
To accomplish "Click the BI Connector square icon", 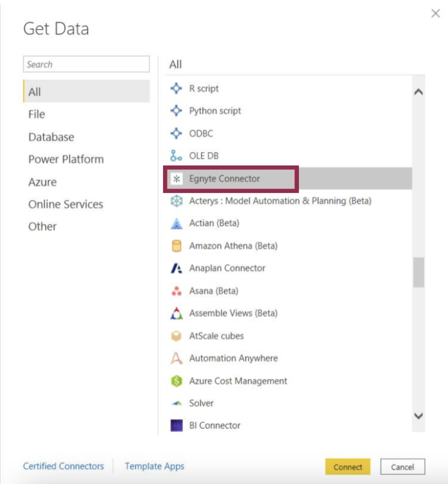I will 176,425.
